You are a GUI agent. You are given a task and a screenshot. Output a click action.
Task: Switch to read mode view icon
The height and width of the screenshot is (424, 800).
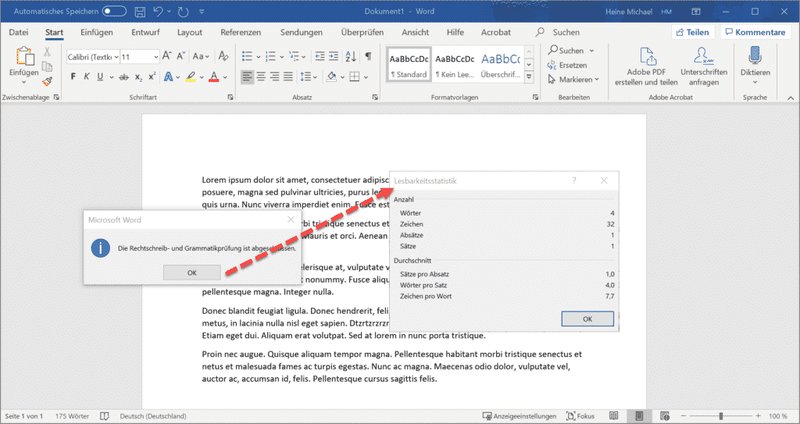pyautogui.click(x=614, y=416)
